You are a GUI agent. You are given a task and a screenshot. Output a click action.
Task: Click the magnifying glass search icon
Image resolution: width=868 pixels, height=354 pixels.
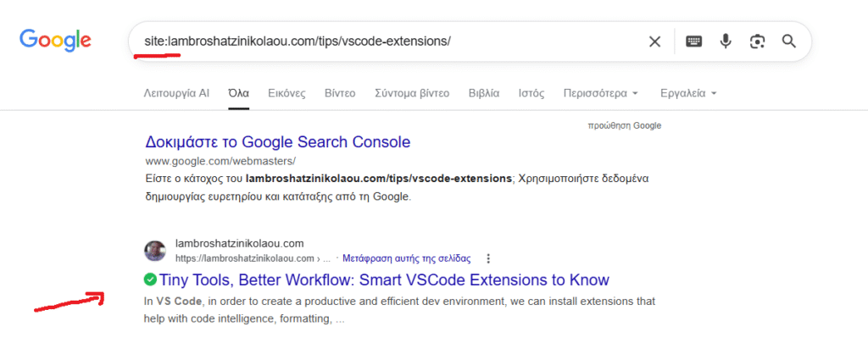[x=788, y=41]
